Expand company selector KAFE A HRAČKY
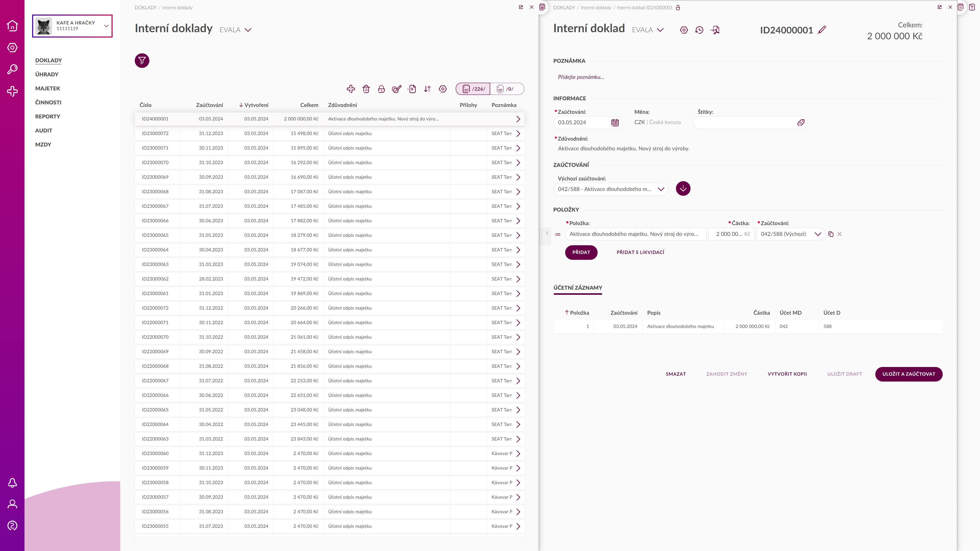The width and height of the screenshot is (980, 551). 72,26
